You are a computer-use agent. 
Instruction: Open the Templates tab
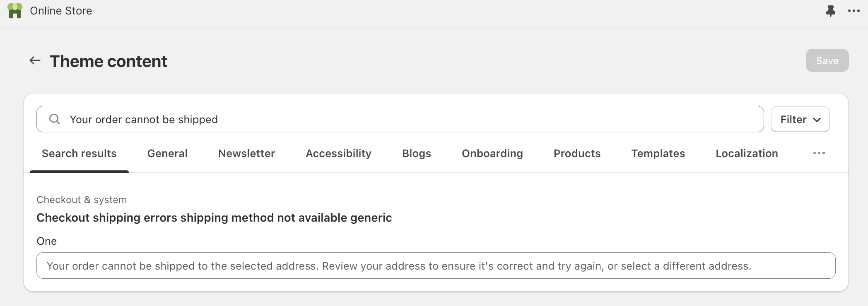click(x=658, y=153)
